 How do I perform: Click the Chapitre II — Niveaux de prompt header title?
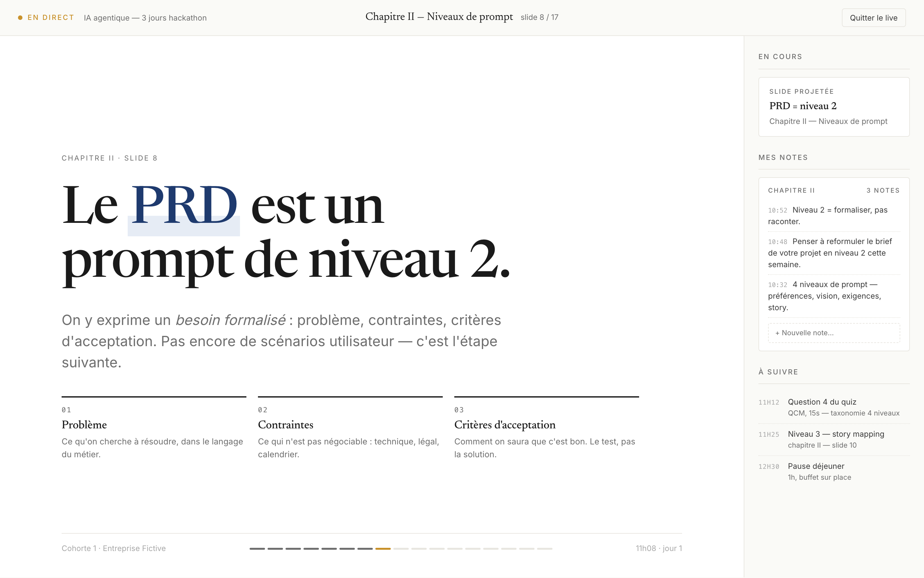(x=439, y=17)
